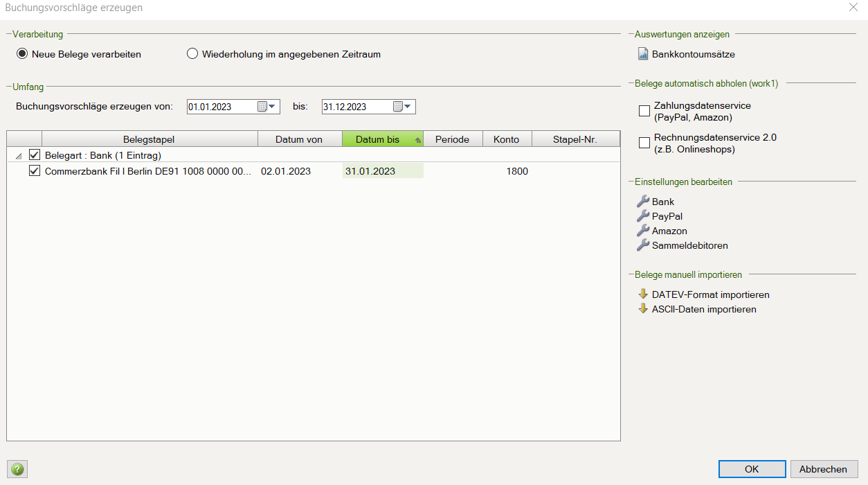Open the dropdown on the von date field
This screenshot has width=868, height=485.
tap(272, 106)
